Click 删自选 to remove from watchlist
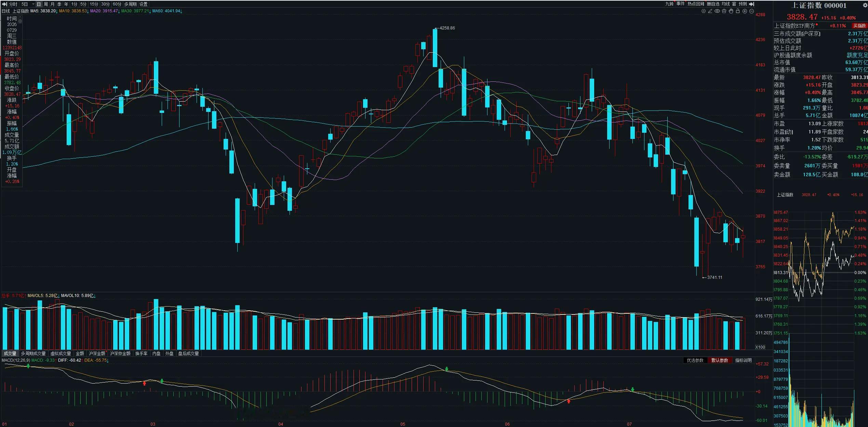Image resolution: width=868 pixels, height=427 pixels. (713, 4)
